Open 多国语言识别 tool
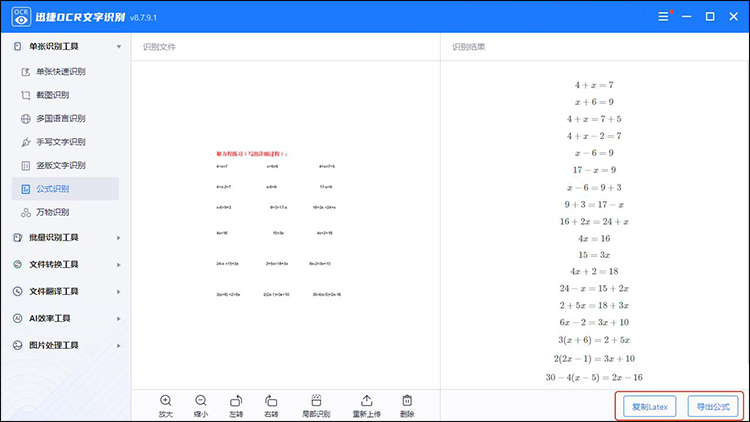The height and width of the screenshot is (422, 750). coord(61,119)
